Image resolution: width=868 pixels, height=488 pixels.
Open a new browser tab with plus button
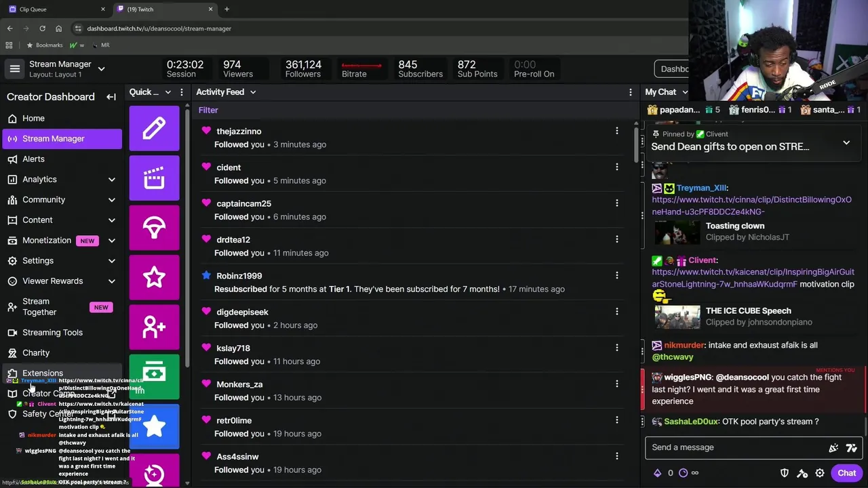tap(226, 9)
